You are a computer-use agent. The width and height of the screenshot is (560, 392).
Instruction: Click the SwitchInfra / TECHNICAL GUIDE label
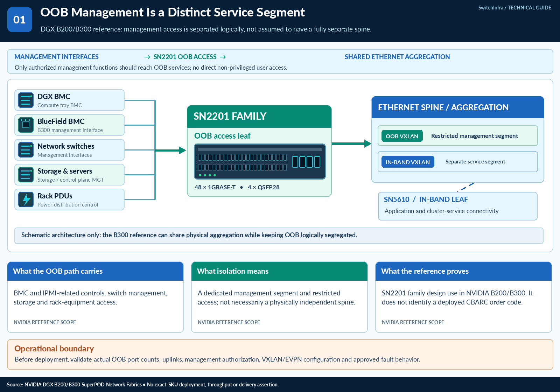[514, 7]
